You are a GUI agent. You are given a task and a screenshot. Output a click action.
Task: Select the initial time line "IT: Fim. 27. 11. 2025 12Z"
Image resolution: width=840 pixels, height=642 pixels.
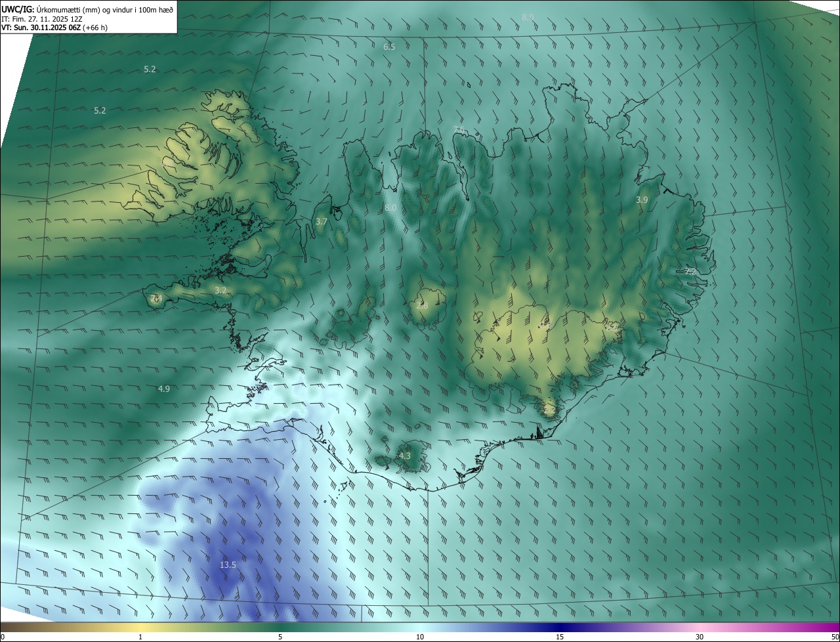point(42,18)
